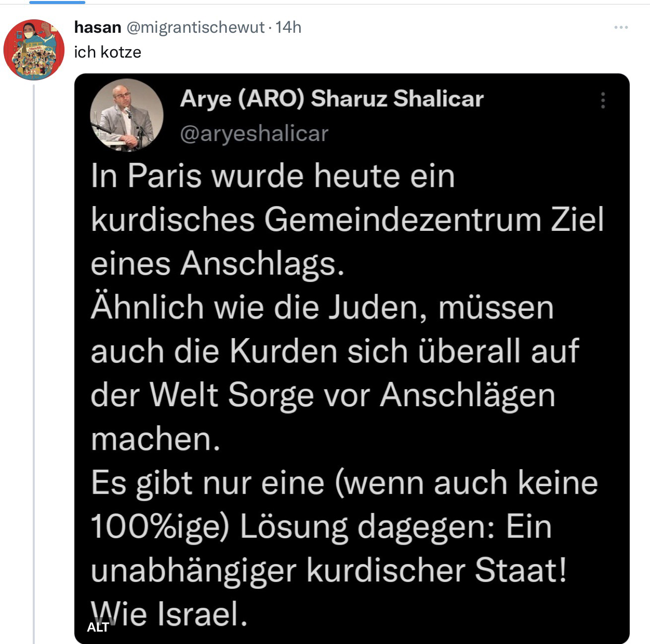Open the tweet via 14h timestamp
The width and height of the screenshot is (650, 644).
click(288, 27)
